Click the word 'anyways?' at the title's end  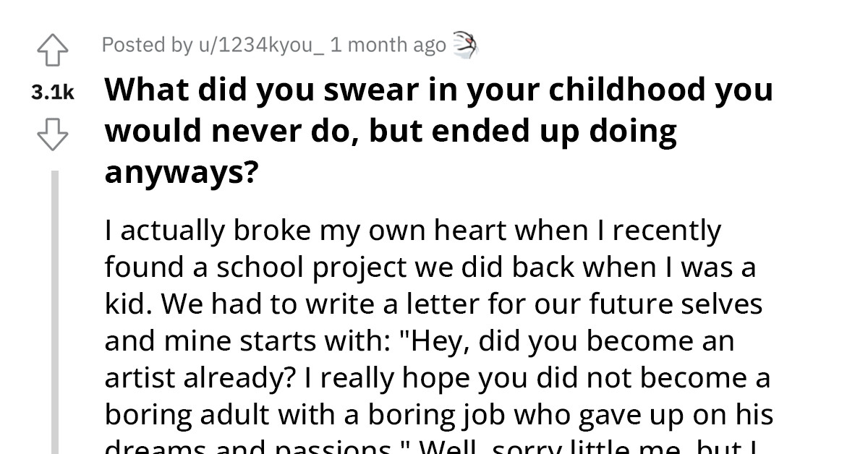coord(179,171)
